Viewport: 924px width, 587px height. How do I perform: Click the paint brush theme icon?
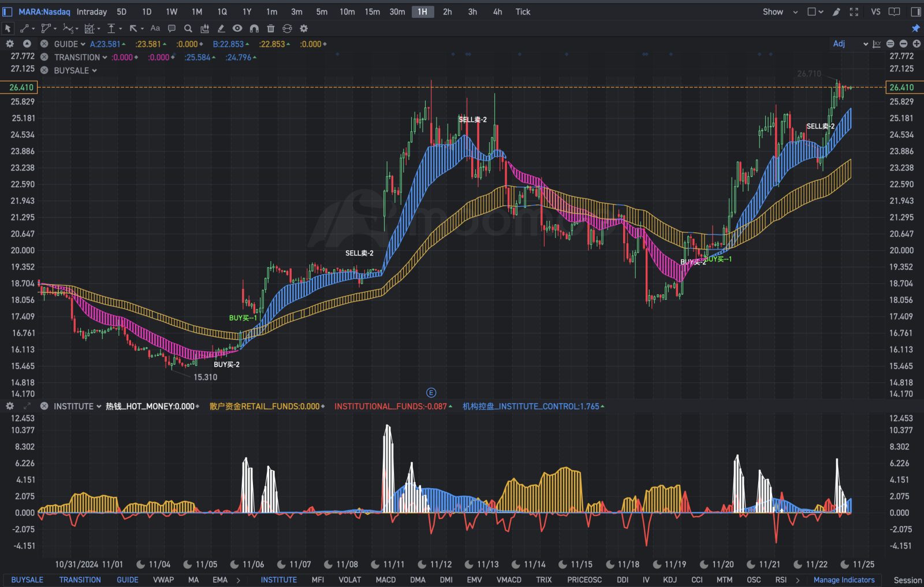point(836,12)
